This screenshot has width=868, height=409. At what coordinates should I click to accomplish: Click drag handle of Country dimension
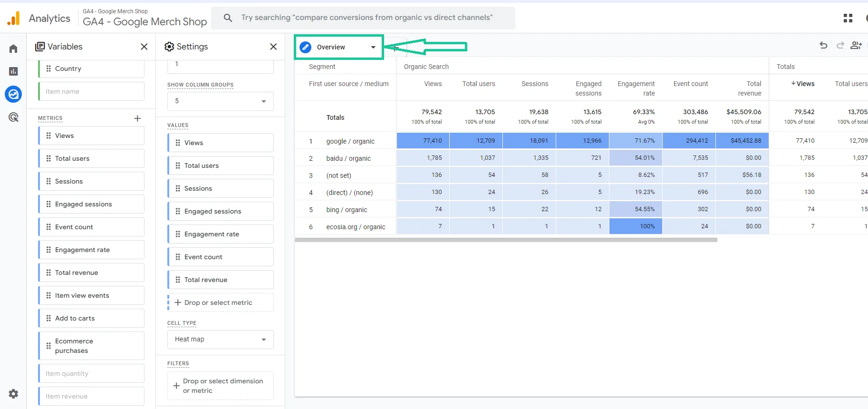[48, 68]
